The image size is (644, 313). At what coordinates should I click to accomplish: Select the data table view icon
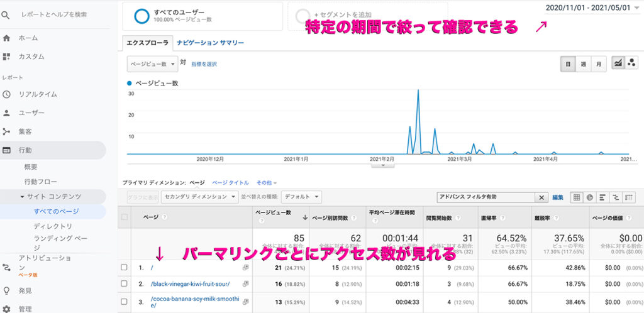tap(577, 197)
